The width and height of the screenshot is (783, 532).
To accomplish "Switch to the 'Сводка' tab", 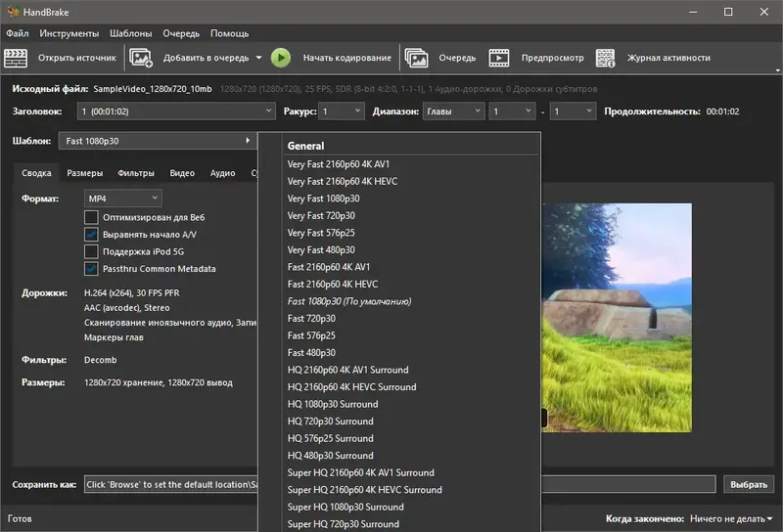I will coord(36,173).
